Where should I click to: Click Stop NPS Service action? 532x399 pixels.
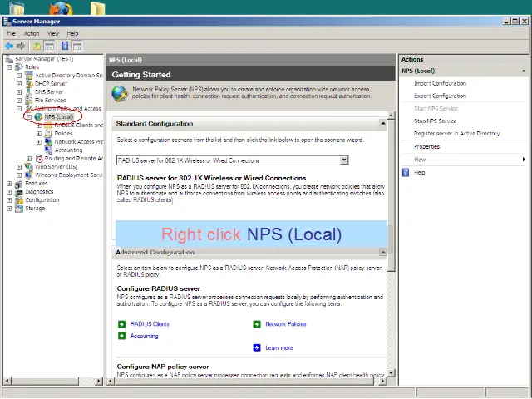435,121
